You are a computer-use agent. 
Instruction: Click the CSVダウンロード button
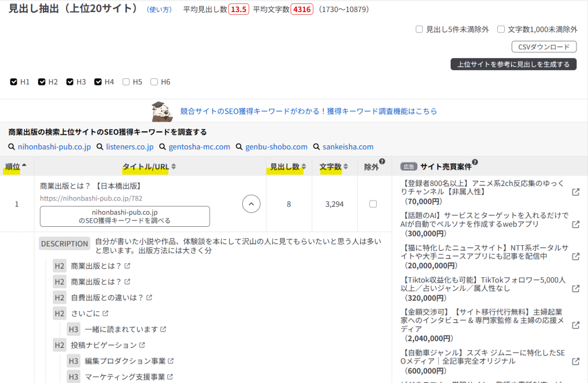(543, 47)
